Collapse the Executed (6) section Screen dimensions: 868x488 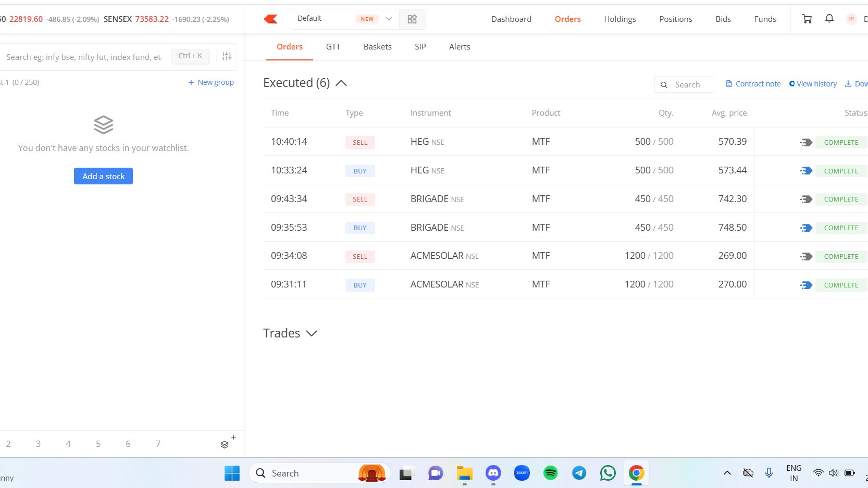point(341,83)
